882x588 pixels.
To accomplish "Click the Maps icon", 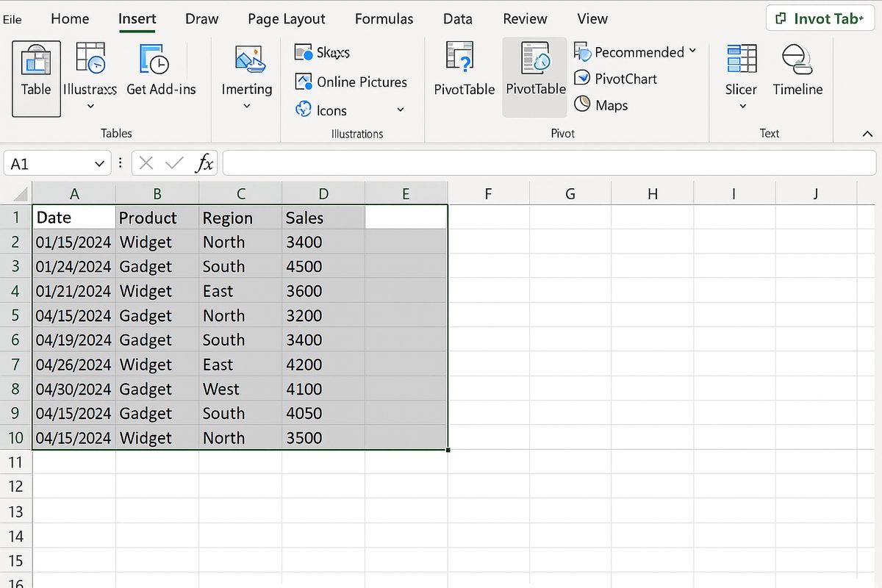I will (582, 104).
